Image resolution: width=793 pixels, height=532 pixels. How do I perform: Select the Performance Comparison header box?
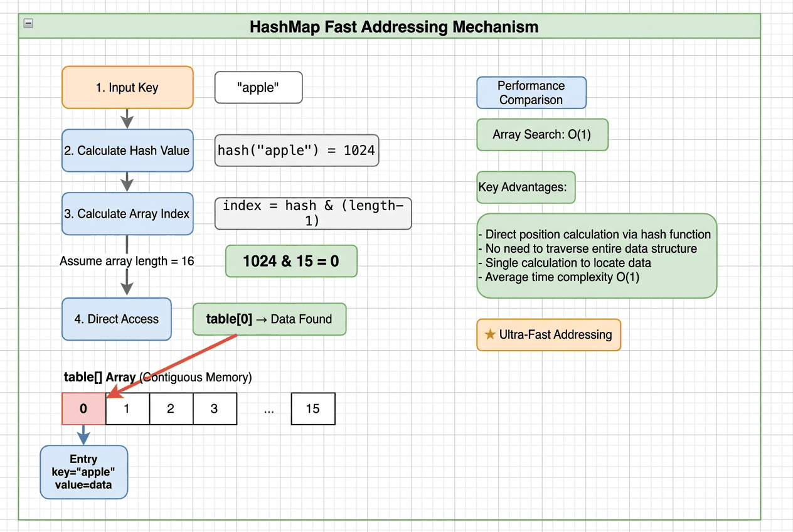coord(531,93)
